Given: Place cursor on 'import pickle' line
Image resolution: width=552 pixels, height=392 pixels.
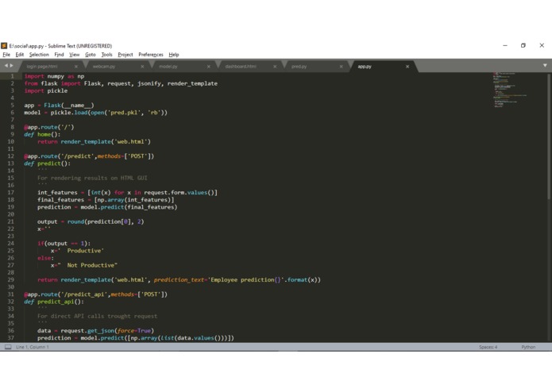Looking at the screenshot, I should pos(46,90).
